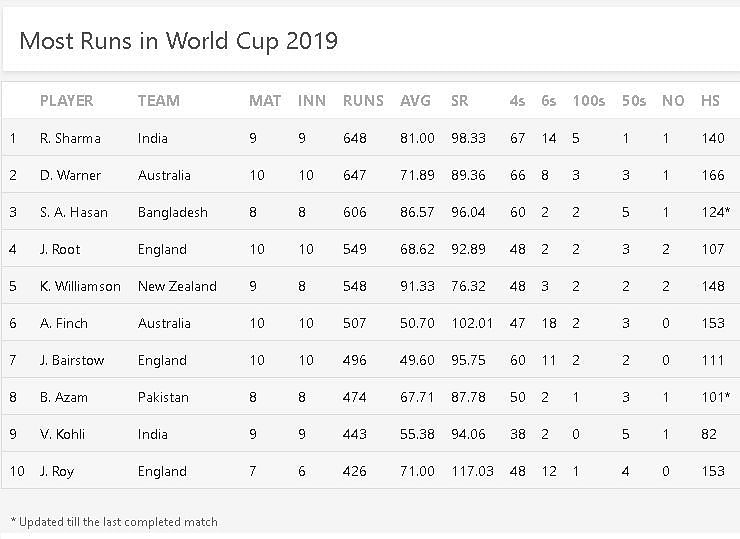Image resolution: width=740 pixels, height=539 pixels.
Task: Select the AVG column header
Action: coord(415,101)
